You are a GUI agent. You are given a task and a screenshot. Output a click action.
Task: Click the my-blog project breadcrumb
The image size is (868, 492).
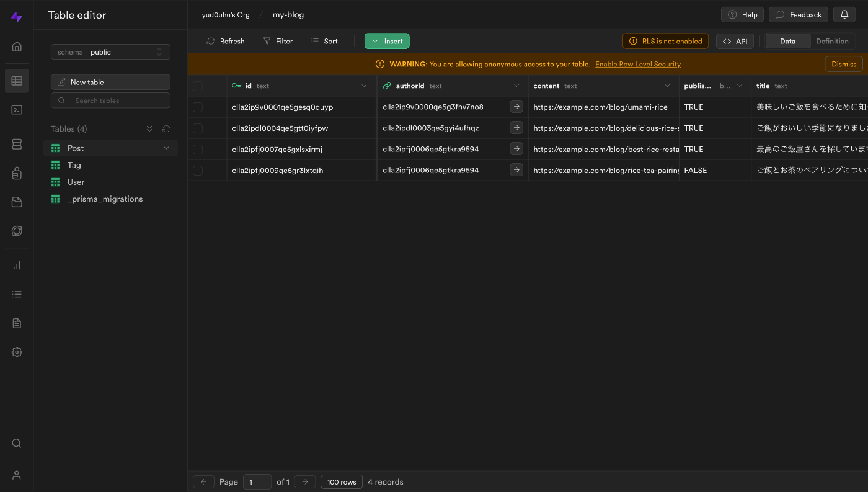point(288,15)
